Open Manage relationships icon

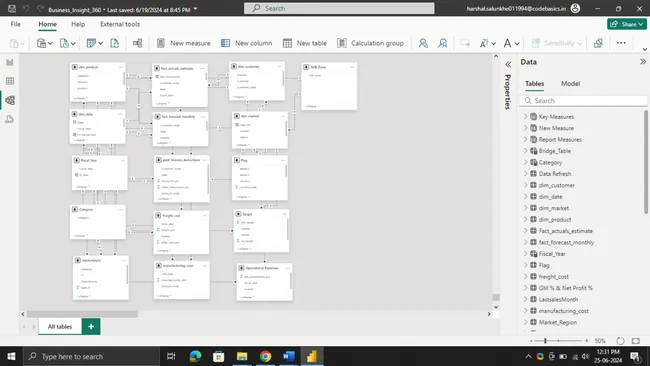tap(137, 43)
